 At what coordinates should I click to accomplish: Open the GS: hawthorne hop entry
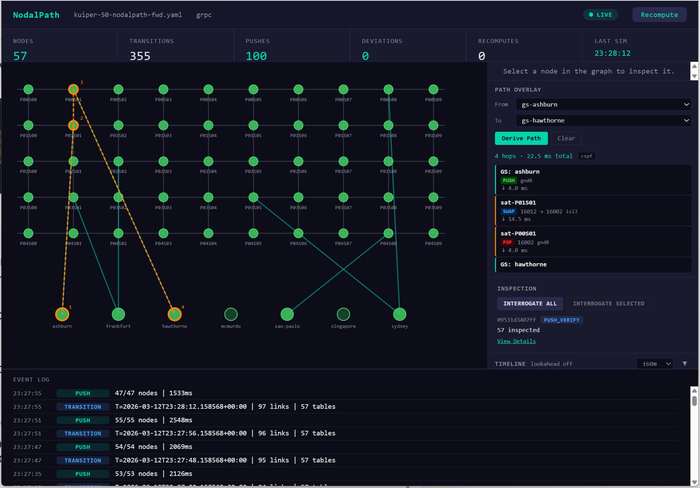pos(593,265)
